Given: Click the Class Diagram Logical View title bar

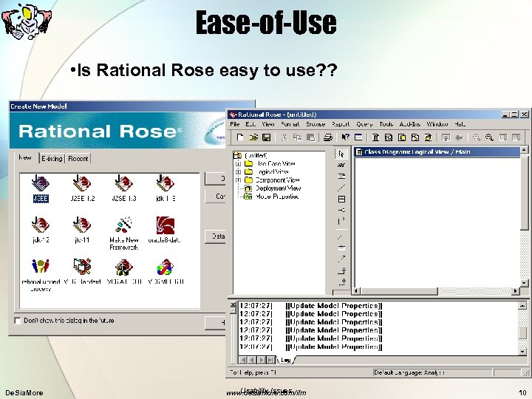Looking at the screenshot, I should [x=437, y=152].
